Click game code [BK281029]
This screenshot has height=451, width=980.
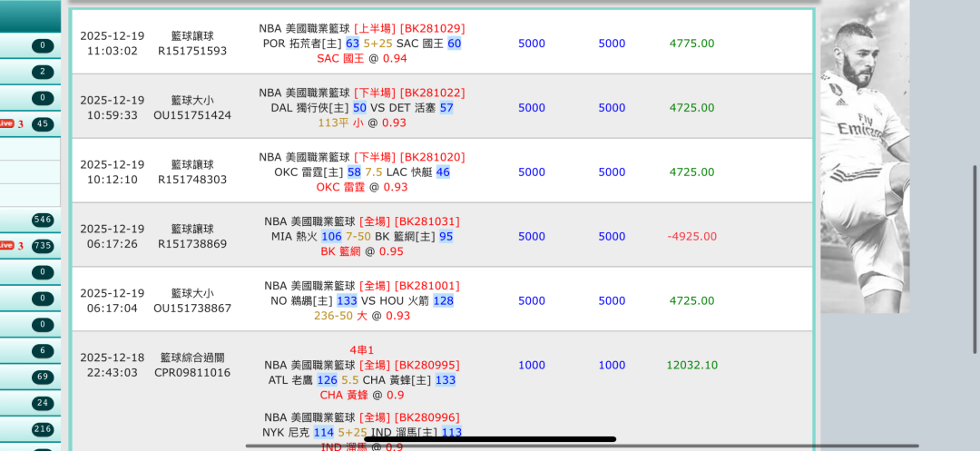click(432, 29)
